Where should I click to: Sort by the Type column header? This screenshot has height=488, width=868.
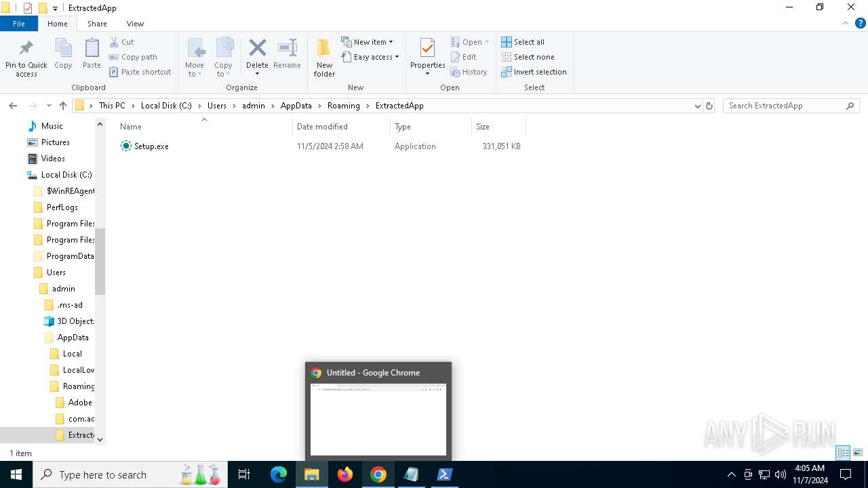pos(431,127)
